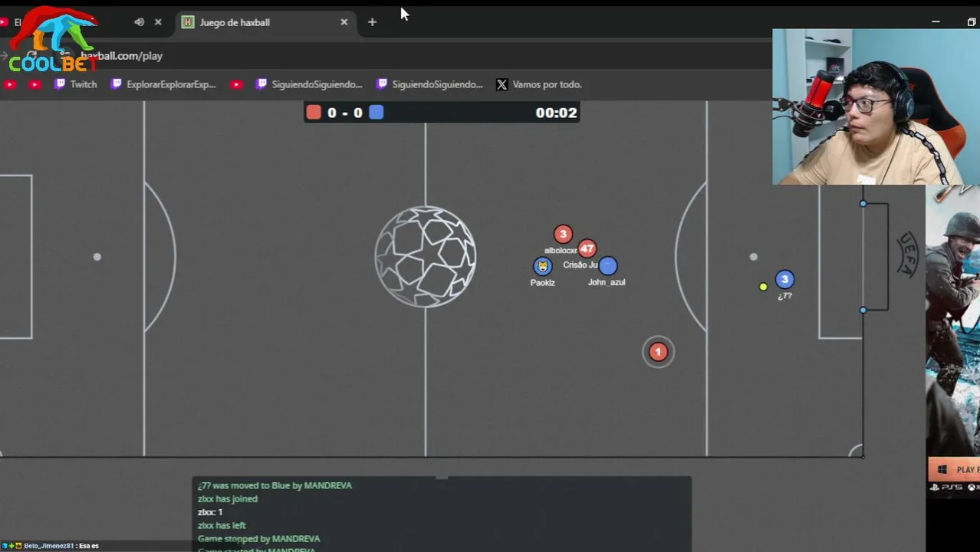Click the 0 - 0 score display

345,113
